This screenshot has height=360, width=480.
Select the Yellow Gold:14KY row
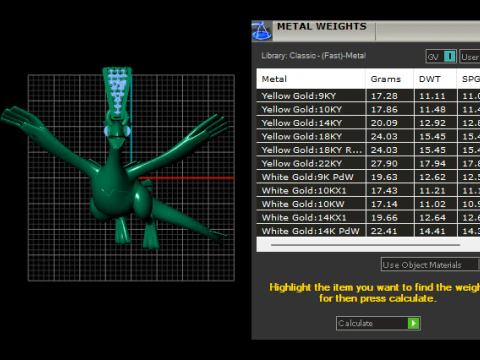pos(368,123)
